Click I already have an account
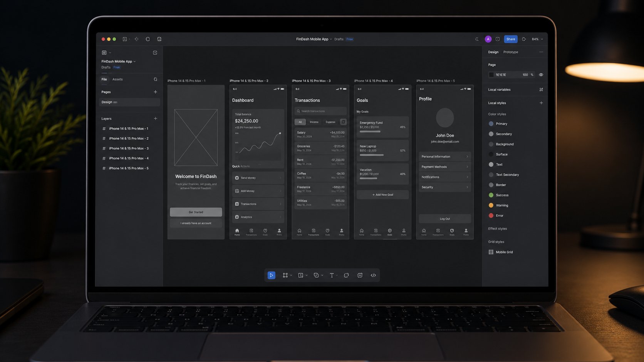This screenshot has height=362, width=644. 196,223
